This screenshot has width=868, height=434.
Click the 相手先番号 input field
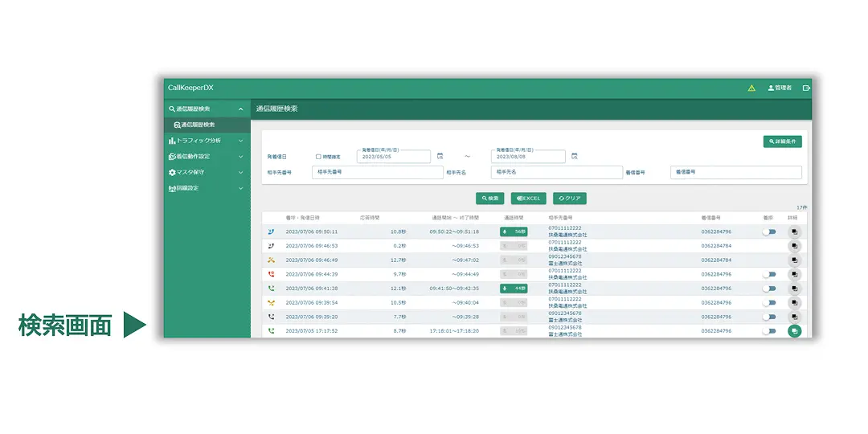click(x=377, y=172)
